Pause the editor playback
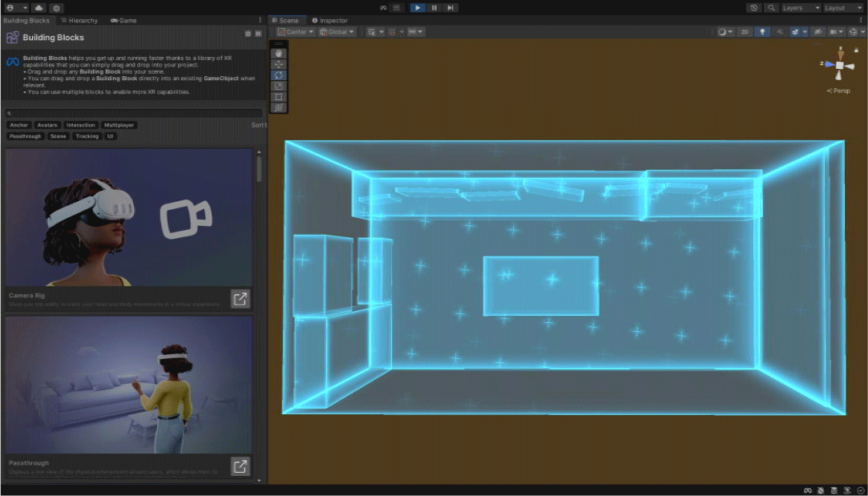868x496 pixels. [x=434, y=8]
